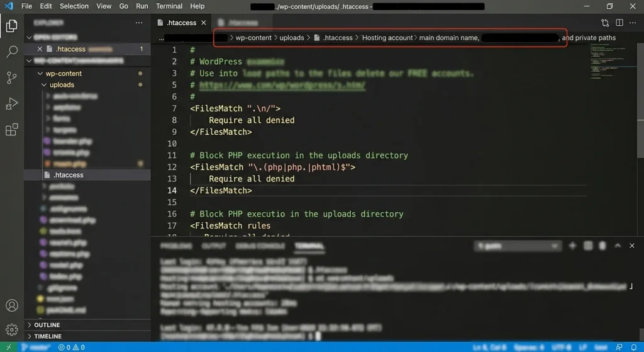Split the editor to the right
The width and height of the screenshot is (644, 352).
(619, 23)
